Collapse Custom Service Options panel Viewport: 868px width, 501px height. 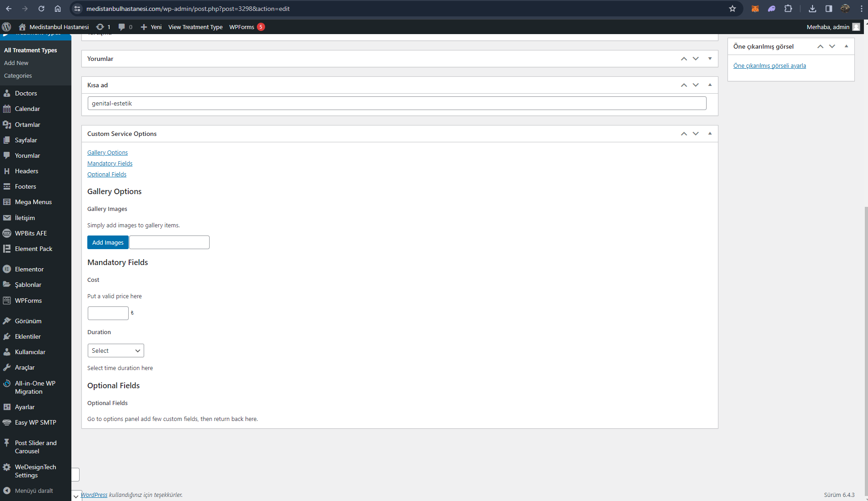pyautogui.click(x=710, y=134)
